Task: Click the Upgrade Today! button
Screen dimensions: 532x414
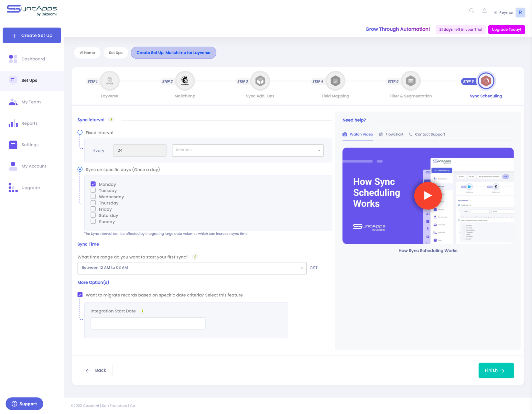Action: (506, 30)
